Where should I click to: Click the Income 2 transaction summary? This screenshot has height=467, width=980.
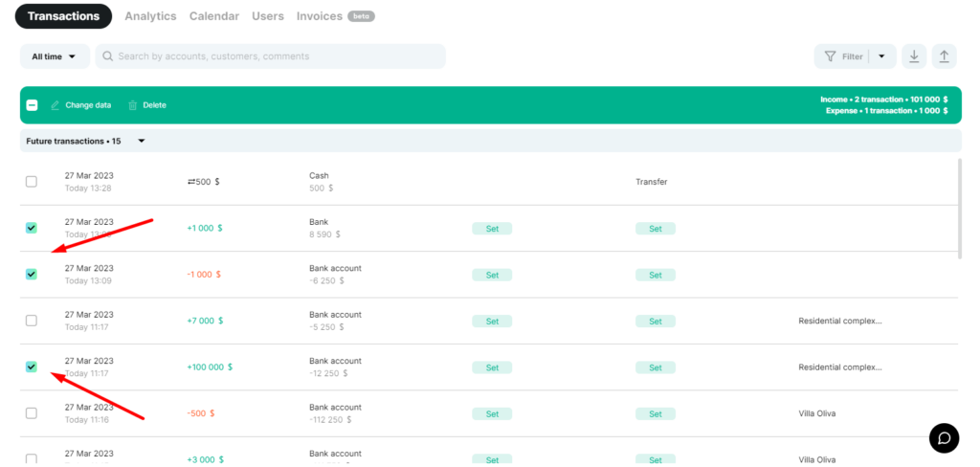pos(883,100)
